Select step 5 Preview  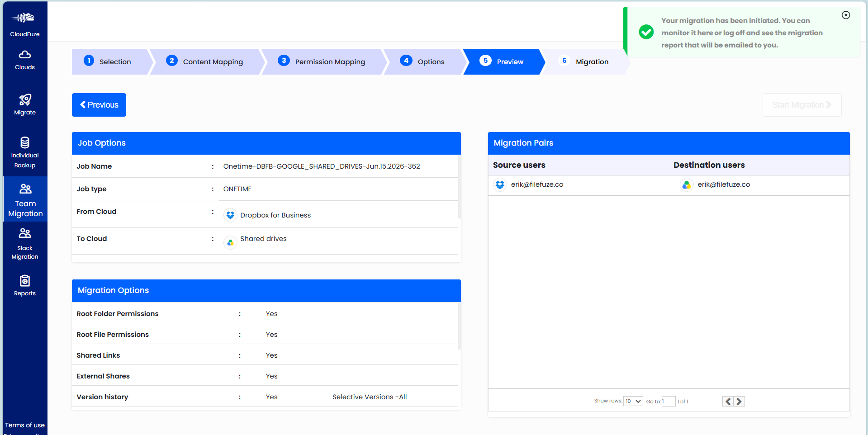(502, 61)
